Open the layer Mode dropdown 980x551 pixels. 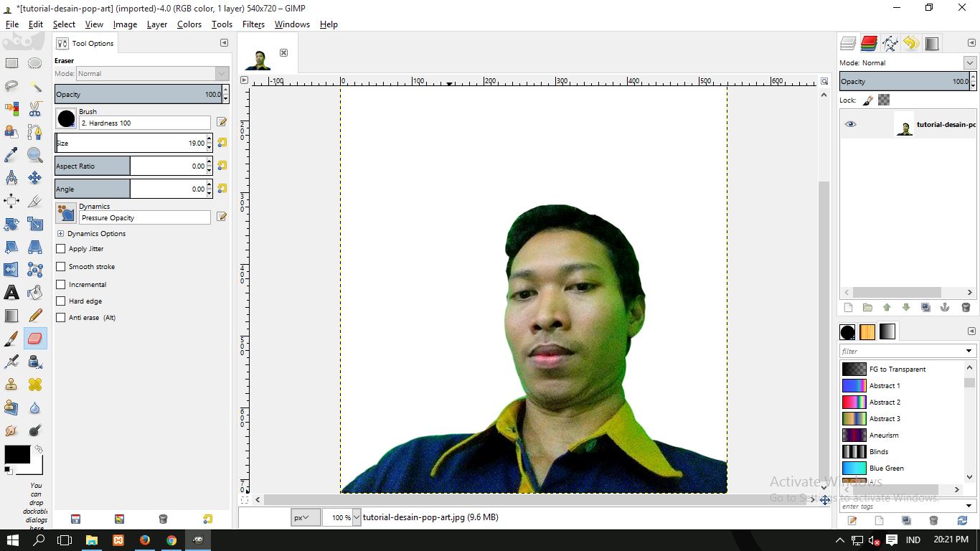pyautogui.click(x=970, y=62)
